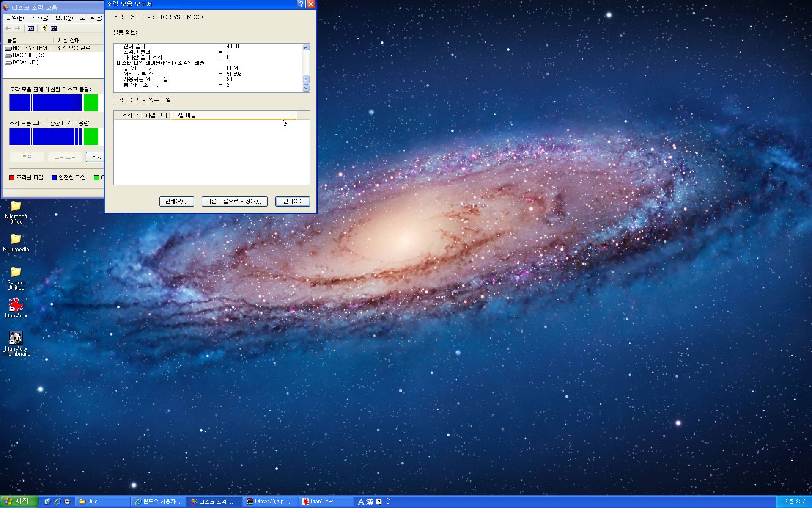Toggle the console tree pane toolbar icon
This screenshot has height=508, width=812.
coord(31,28)
